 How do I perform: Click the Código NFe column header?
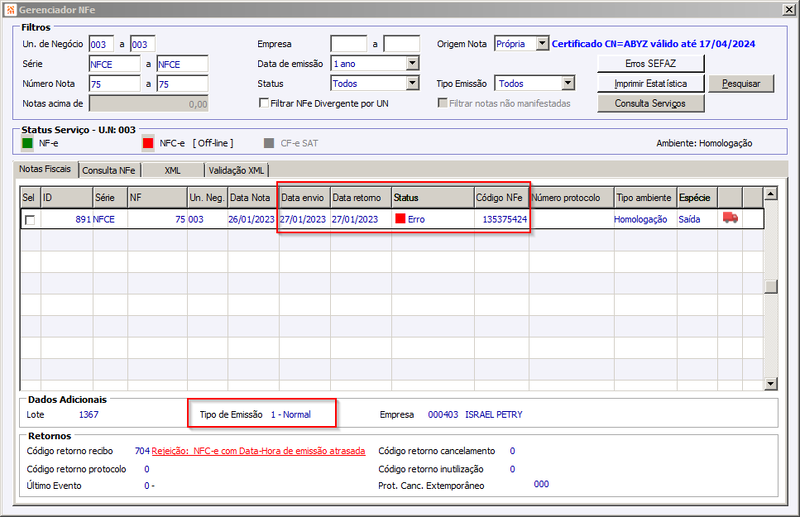point(502,198)
